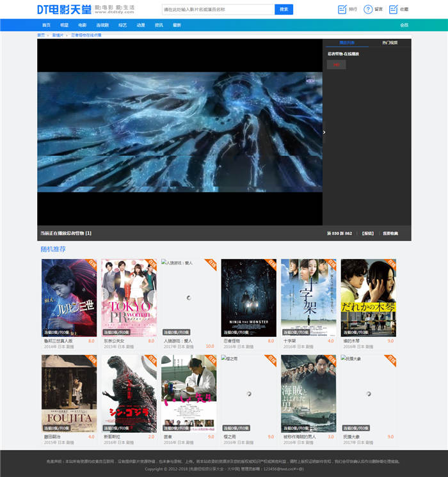Screen dimensions: 448x477
Task: Click the orange corner ribbon on FOUJITA poster
Action: 92,360
